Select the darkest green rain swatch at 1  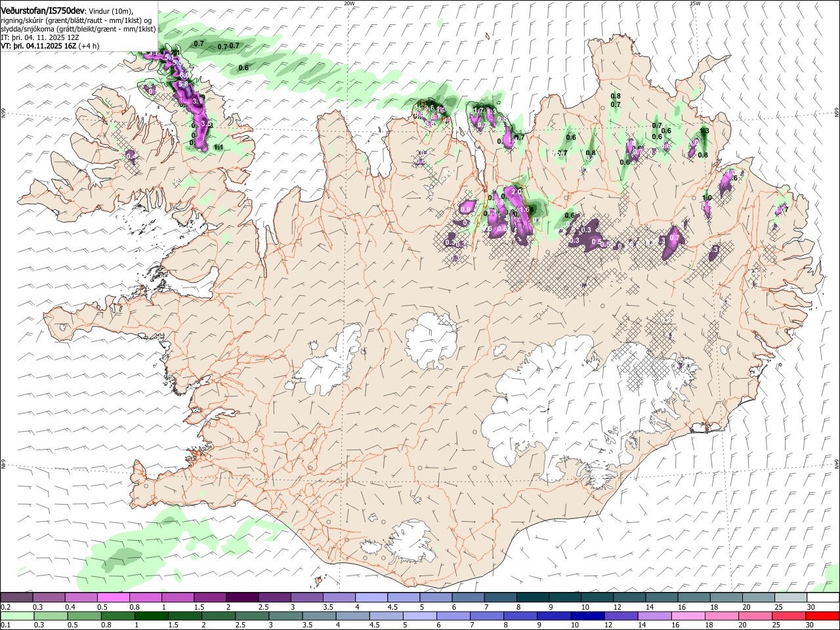tap(152, 616)
